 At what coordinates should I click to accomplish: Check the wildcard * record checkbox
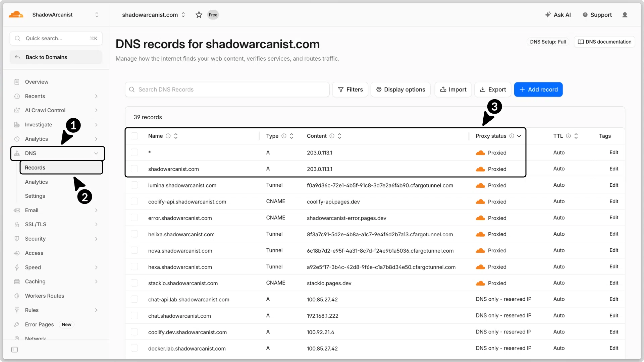click(135, 153)
